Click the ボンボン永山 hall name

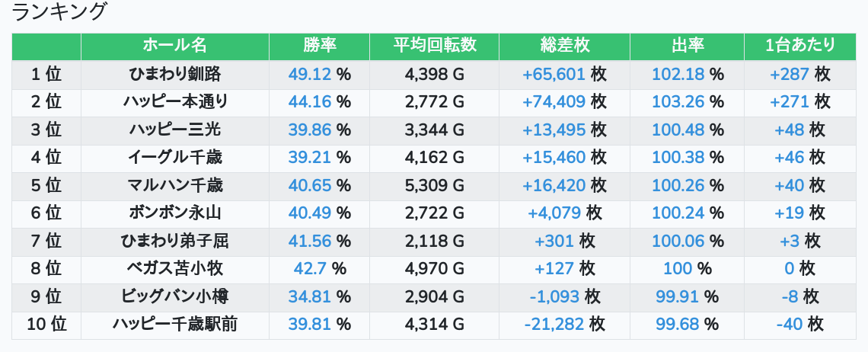point(175,213)
